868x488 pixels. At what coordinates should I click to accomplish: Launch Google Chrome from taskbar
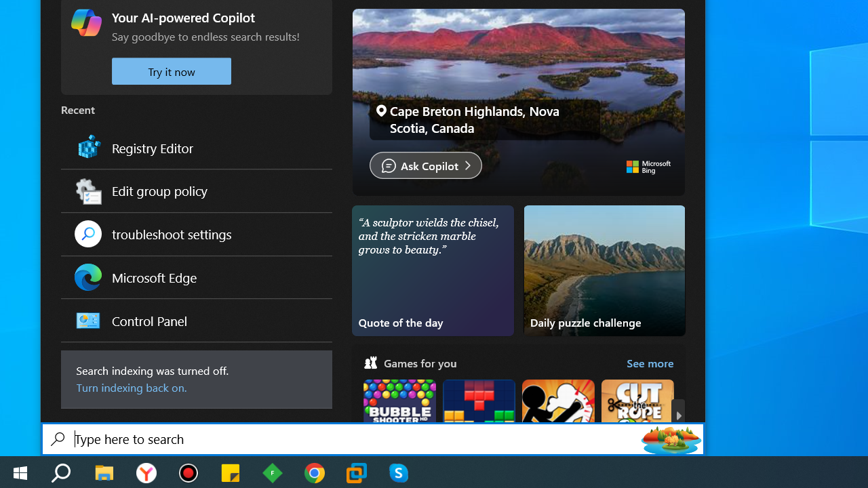(x=315, y=472)
